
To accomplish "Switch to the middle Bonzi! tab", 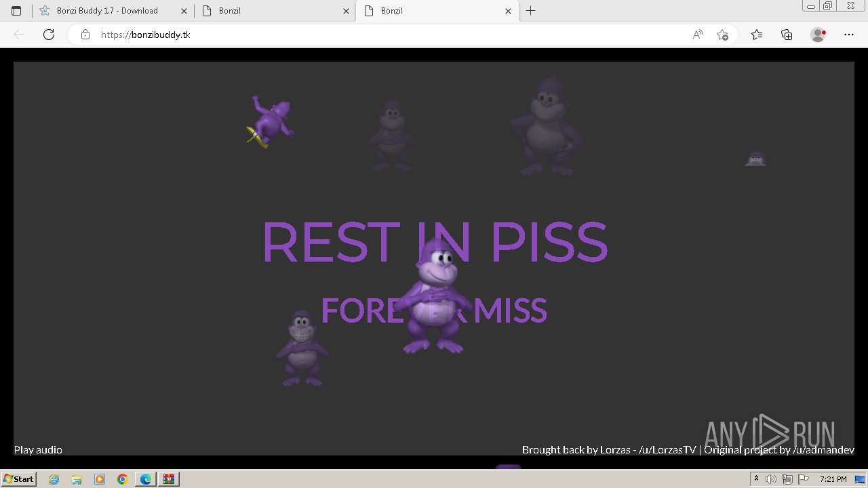I will (275, 11).
